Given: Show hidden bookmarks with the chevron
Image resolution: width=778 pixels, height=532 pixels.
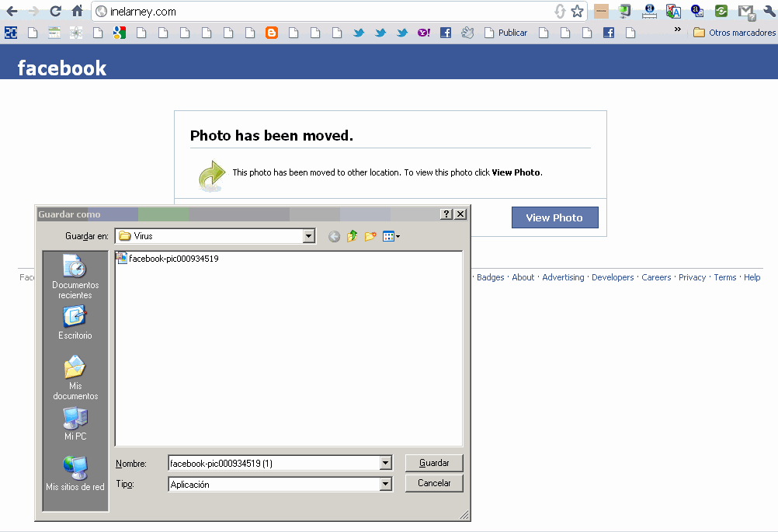Looking at the screenshot, I should point(677,30).
